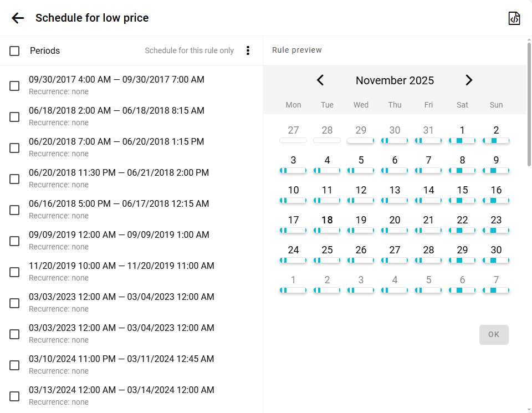532x413 pixels.
Task: Open the Periods three-dot options menu
Action: pos(248,50)
